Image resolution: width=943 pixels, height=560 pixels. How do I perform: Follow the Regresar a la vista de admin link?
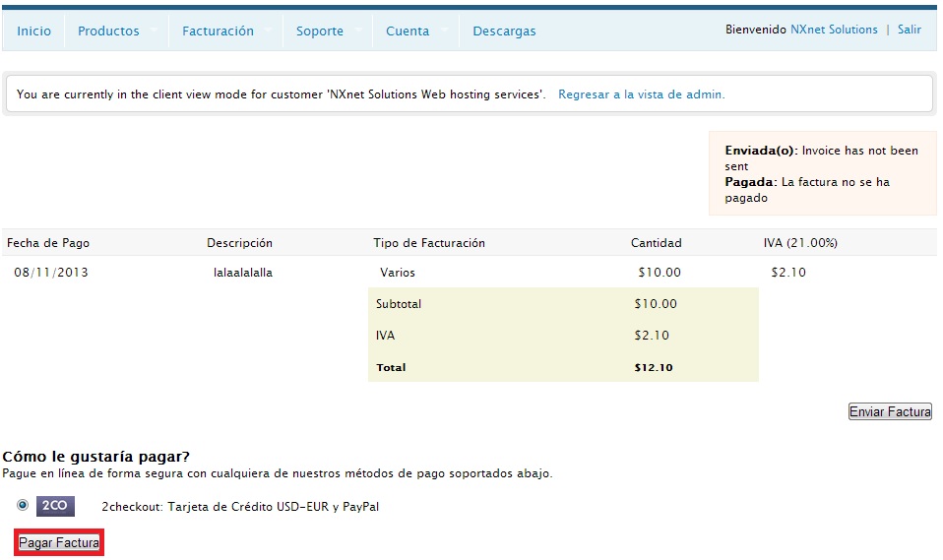(641, 94)
